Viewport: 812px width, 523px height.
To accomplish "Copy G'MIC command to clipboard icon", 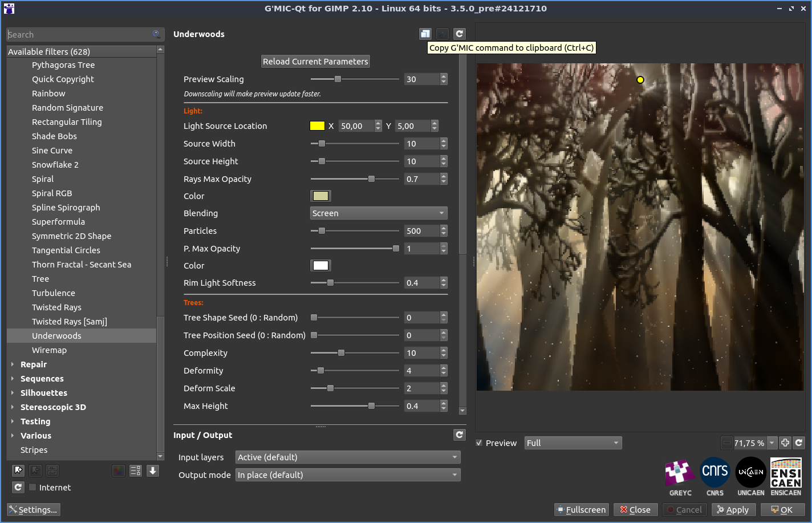I will [425, 34].
